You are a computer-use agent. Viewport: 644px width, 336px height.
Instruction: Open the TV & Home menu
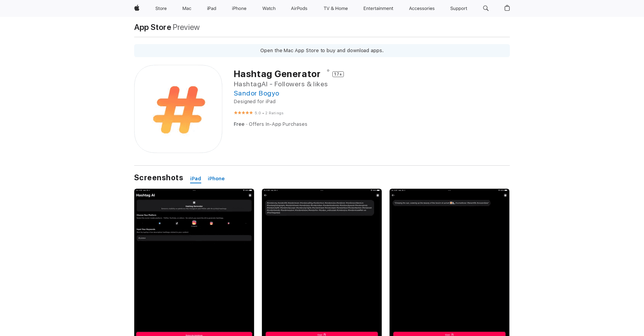[336, 8]
